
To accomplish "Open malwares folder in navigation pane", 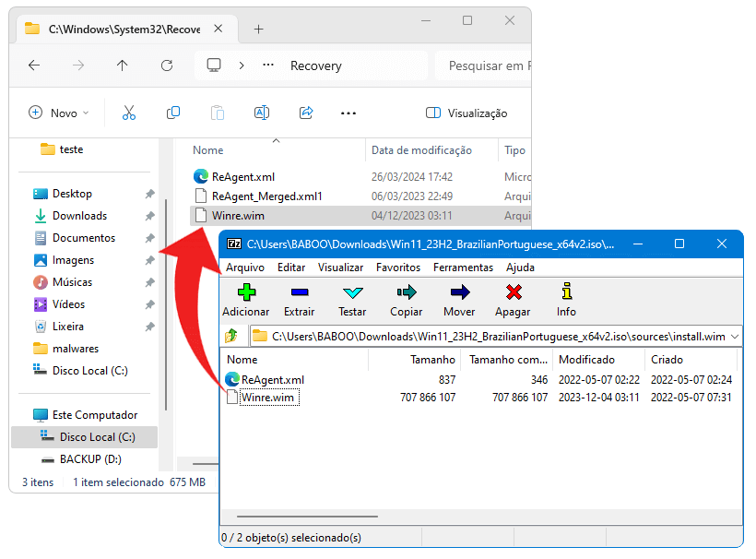I will (76, 349).
